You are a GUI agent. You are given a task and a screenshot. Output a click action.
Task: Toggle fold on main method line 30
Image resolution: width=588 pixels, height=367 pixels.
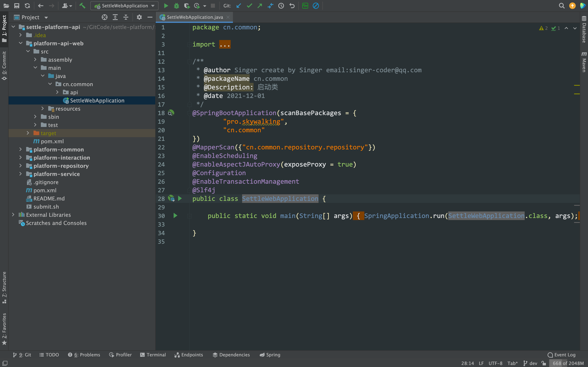pyautogui.click(x=189, y=216)
